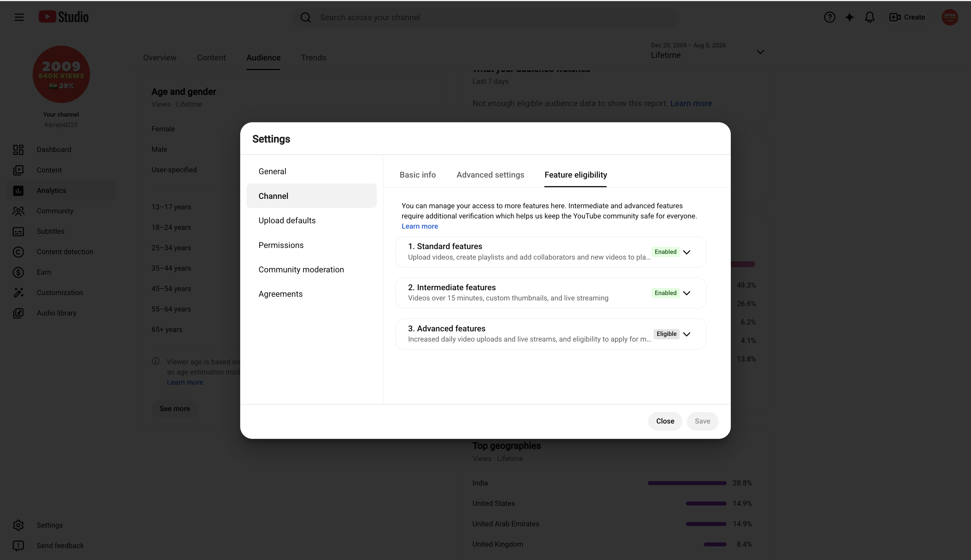The image size is (971, 560).
Task: Switch to the Overview analytics tab
Action: click(160, 58)
